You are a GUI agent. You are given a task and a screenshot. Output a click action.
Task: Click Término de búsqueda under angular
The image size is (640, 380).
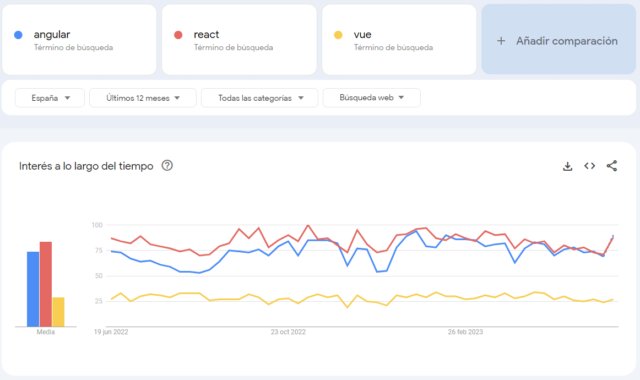click(73, 47)
